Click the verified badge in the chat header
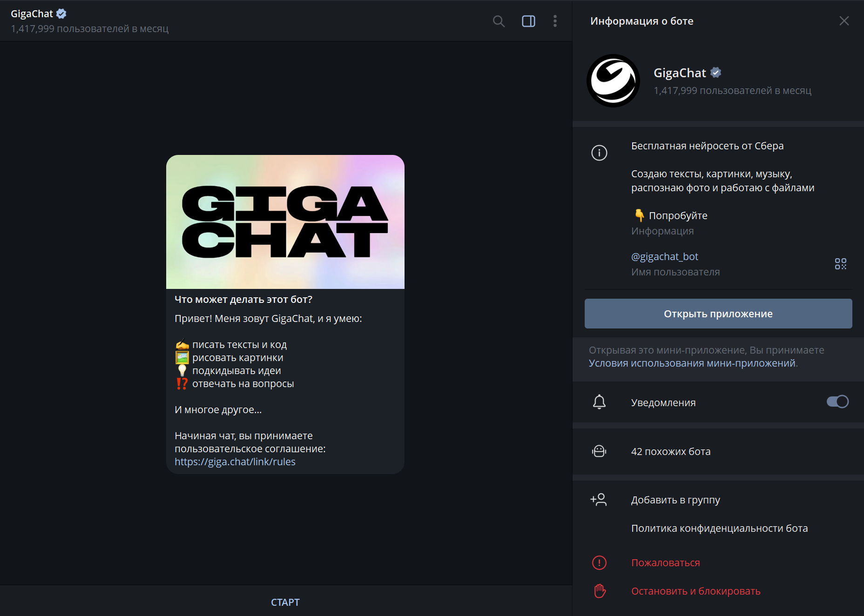Image resolution: width=864 pixels, height=616 pixels. click(x=61, y=14)
